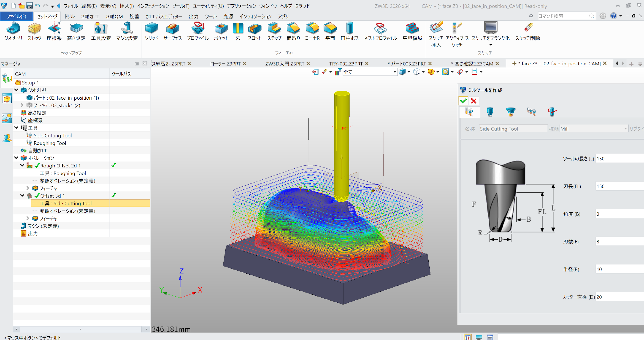The image size is (644, 340).
Task: Click the 刃数(F) input field
Action: (x=618, y=242)
